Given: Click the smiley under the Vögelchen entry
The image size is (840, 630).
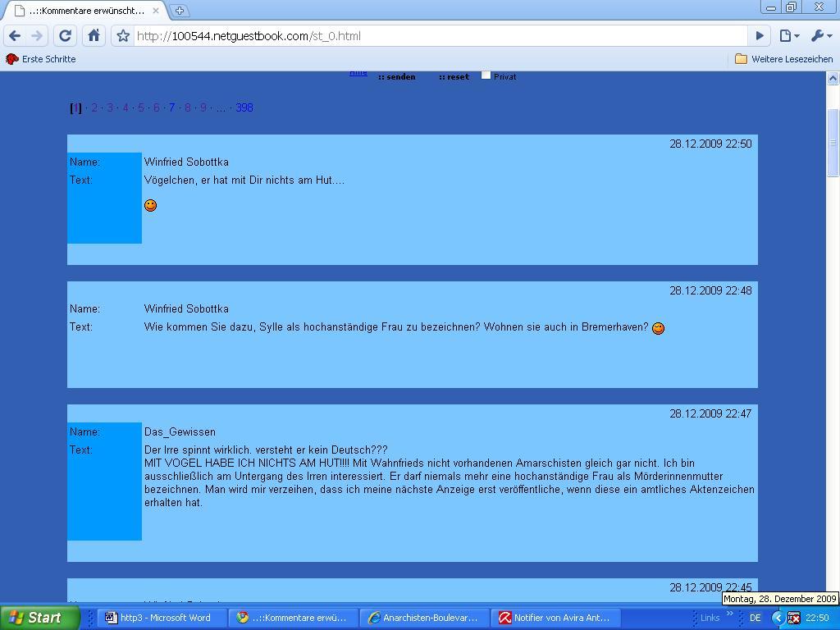Looking at the screenshot, I should click(151, 205).
